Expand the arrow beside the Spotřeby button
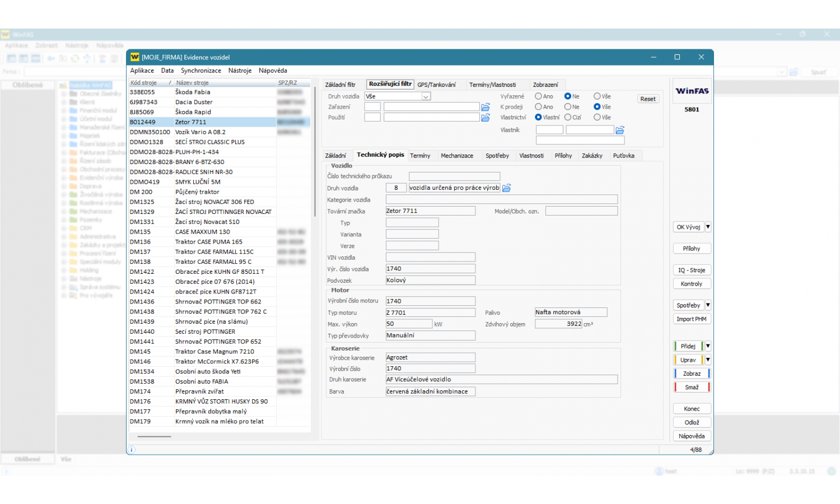The image size is (840, 504). 708,305
